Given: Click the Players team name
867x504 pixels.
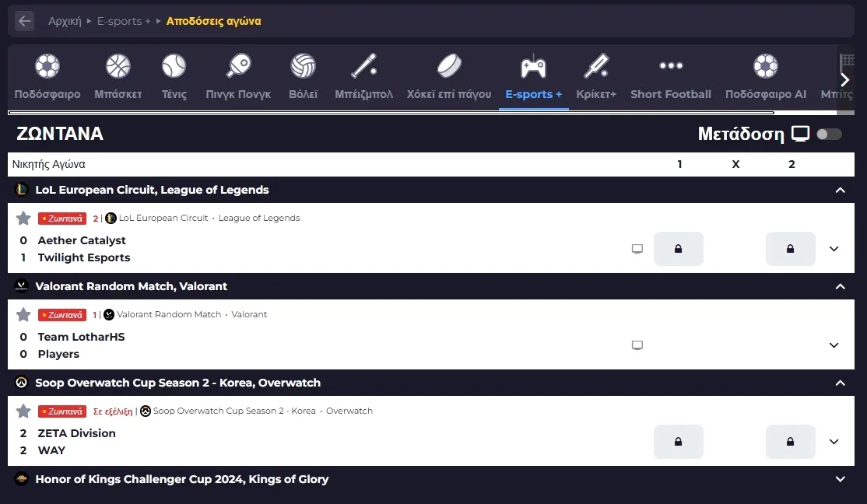Looking at the screenshot, I should tap(58, 354).
